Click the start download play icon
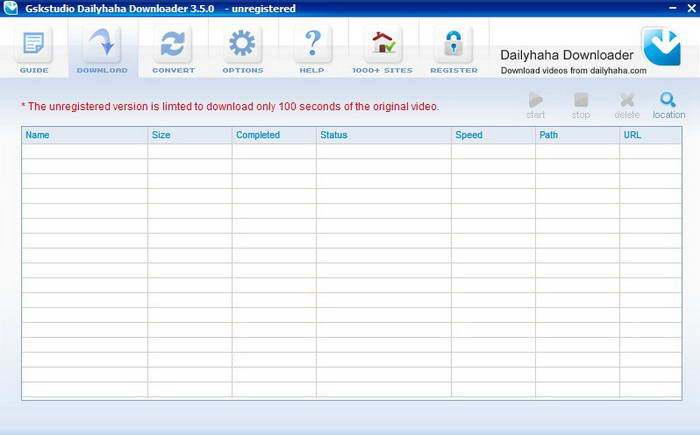The height and width of the screenshot is (435, 700). coord(535,100)
